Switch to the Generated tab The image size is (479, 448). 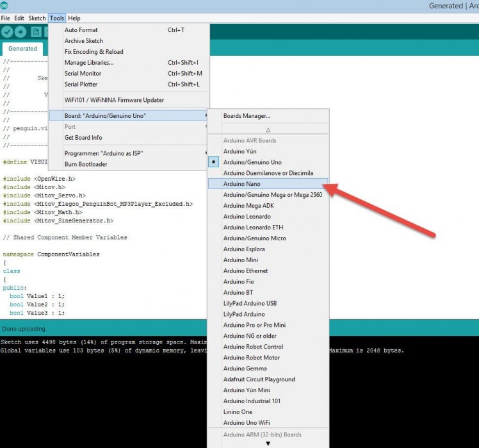tap(22, 49)
